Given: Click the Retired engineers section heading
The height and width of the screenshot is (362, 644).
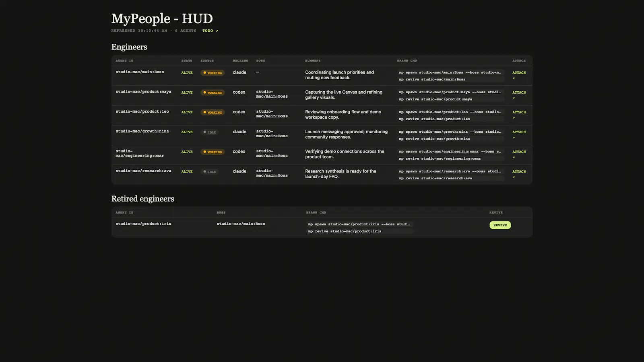Looking at the screenshot, I should 142,199.
